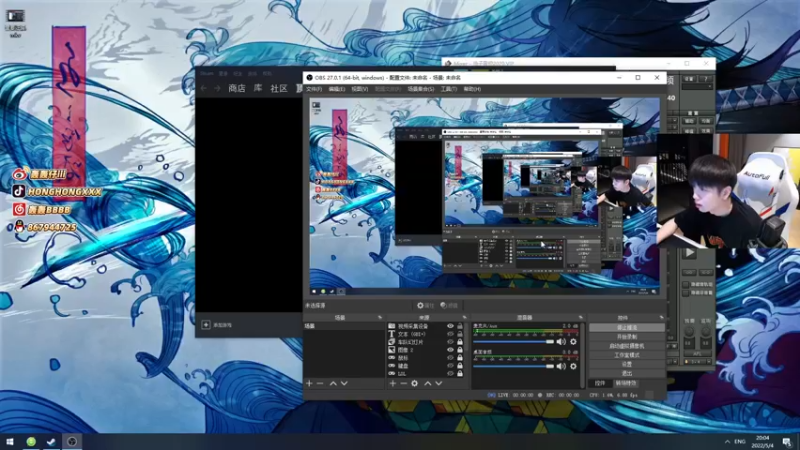Remove the selected scene with the minus icon

(x=320, y=383)
